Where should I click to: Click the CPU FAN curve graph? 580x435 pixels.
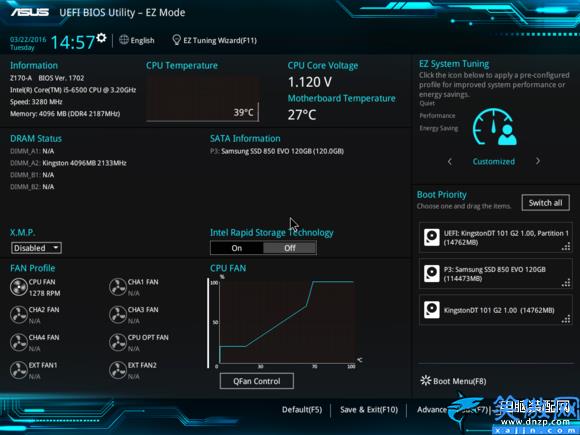coord(288,323)
